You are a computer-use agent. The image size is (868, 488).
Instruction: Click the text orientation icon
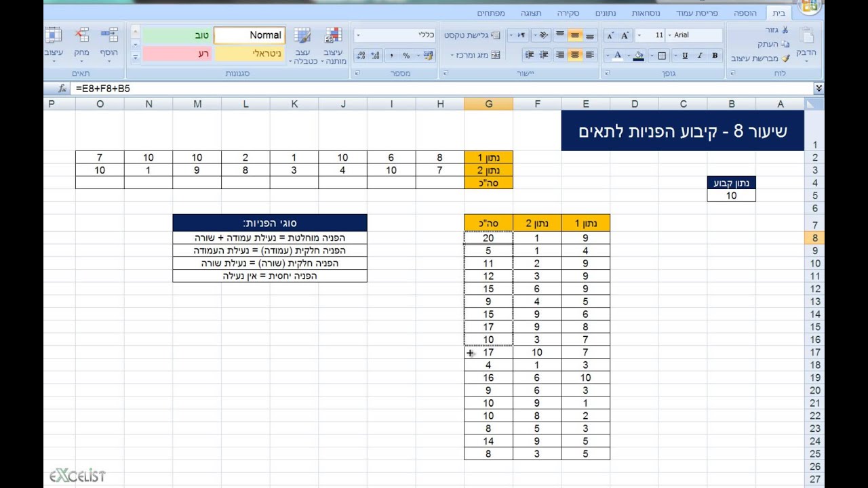click(543, 35)
